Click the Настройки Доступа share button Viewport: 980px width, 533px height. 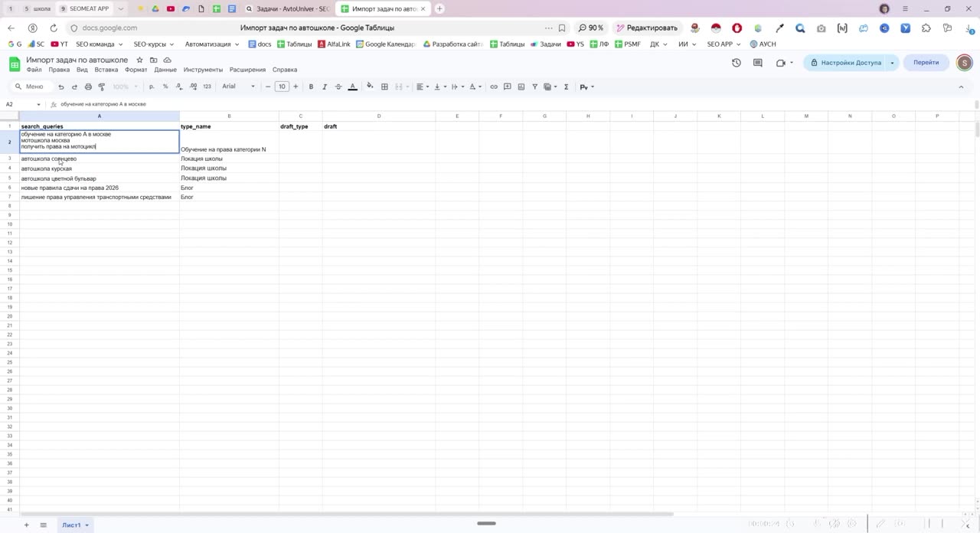846,63
